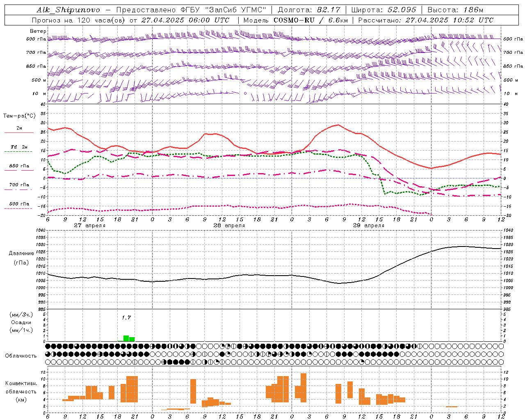This screenshot has width=525, height=420.
Task: Click the '1.7' precipitation amount value
Action: click(126, 317)
